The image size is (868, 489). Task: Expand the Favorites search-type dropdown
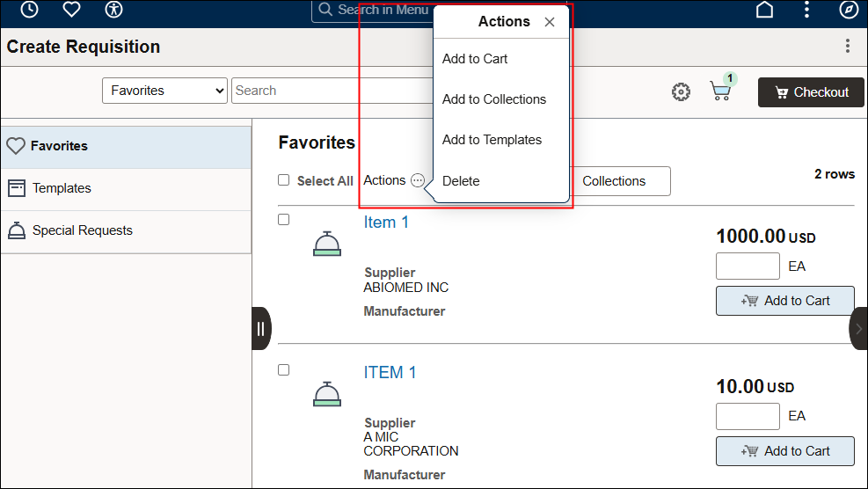pyautogui.click(x=165, y=91)
